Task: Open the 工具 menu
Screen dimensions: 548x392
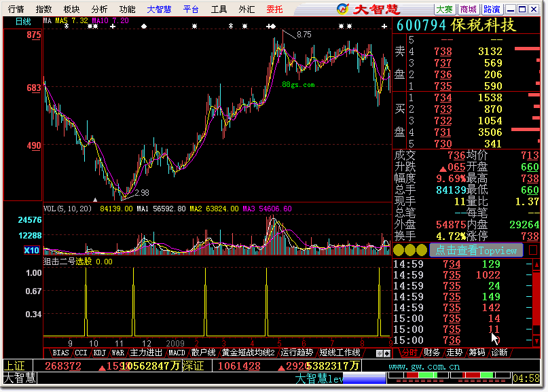Action: pos(219,10)
